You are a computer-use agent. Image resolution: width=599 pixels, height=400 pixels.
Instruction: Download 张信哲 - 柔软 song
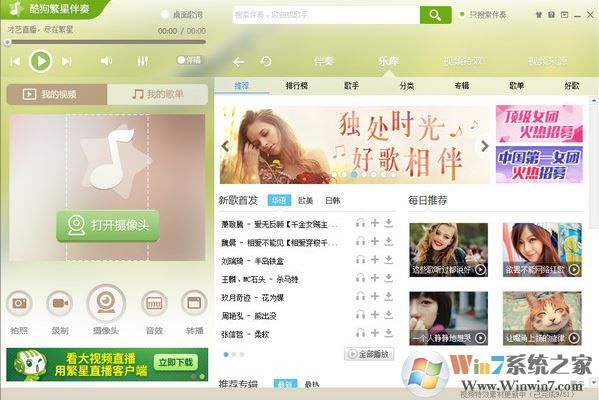click(x=389, y=333)
